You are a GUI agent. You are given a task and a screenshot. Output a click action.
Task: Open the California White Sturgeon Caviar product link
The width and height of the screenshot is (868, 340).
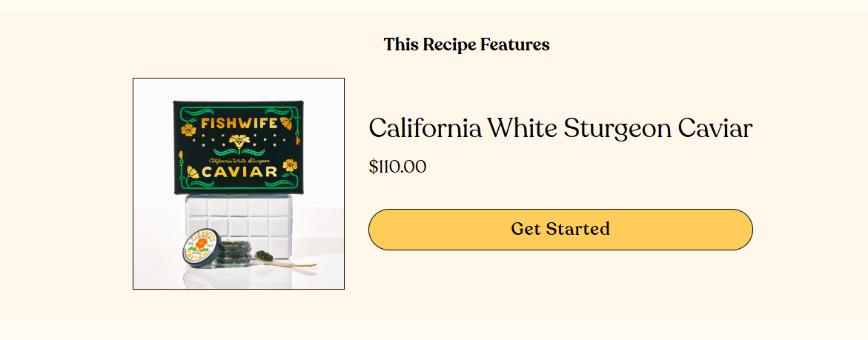[x=560, y=129]
